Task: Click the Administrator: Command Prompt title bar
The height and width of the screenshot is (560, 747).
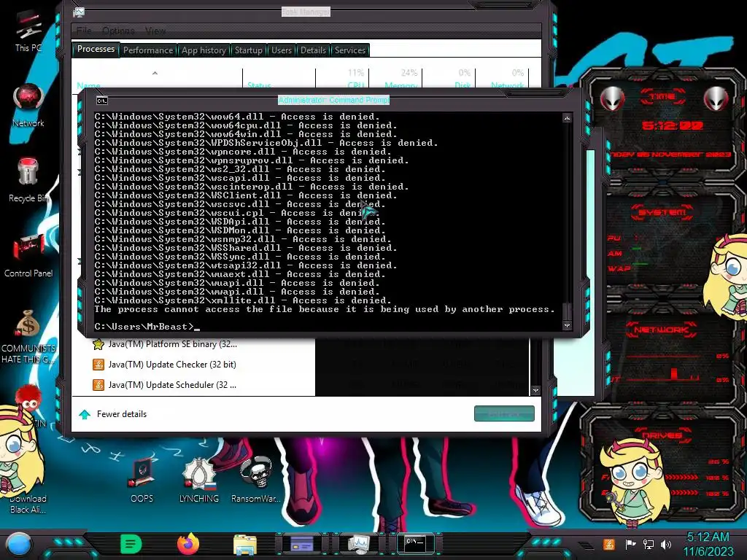Action: click(333, 100)
